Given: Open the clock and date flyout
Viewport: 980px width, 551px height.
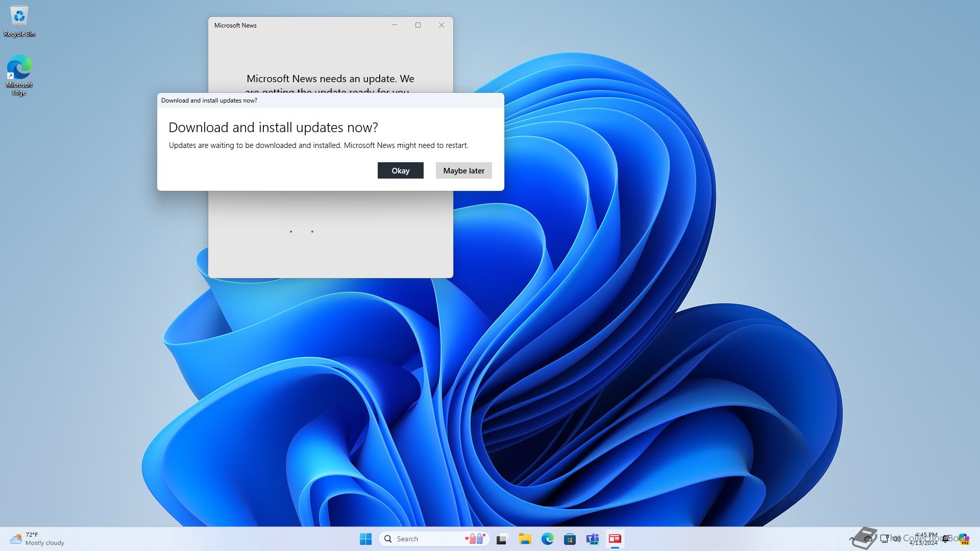Looking at the screenshot, I should [x=923, y=539].
